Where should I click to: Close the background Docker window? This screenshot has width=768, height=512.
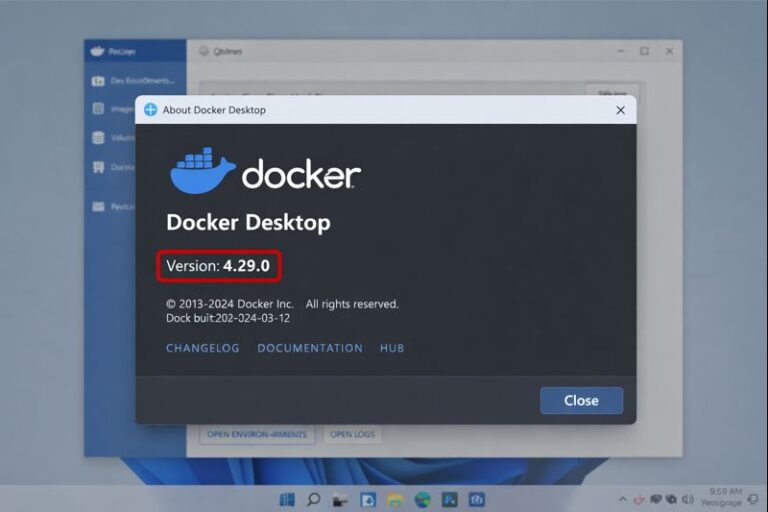coord(670,51)
